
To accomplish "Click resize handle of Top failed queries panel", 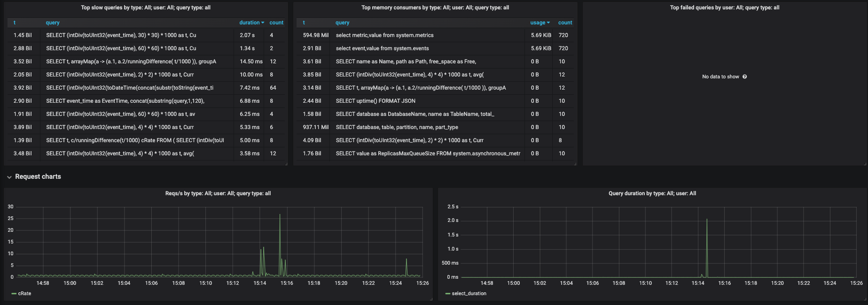I will (865, 164).
